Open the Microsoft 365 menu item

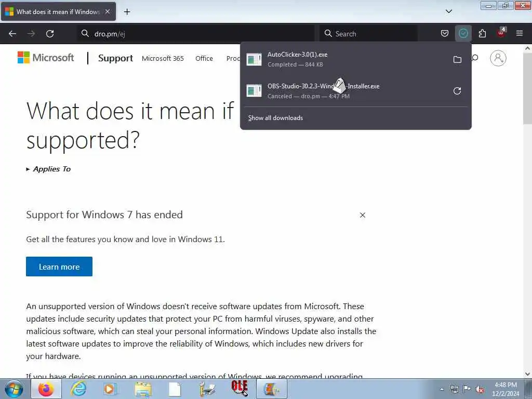click(163, 58)
